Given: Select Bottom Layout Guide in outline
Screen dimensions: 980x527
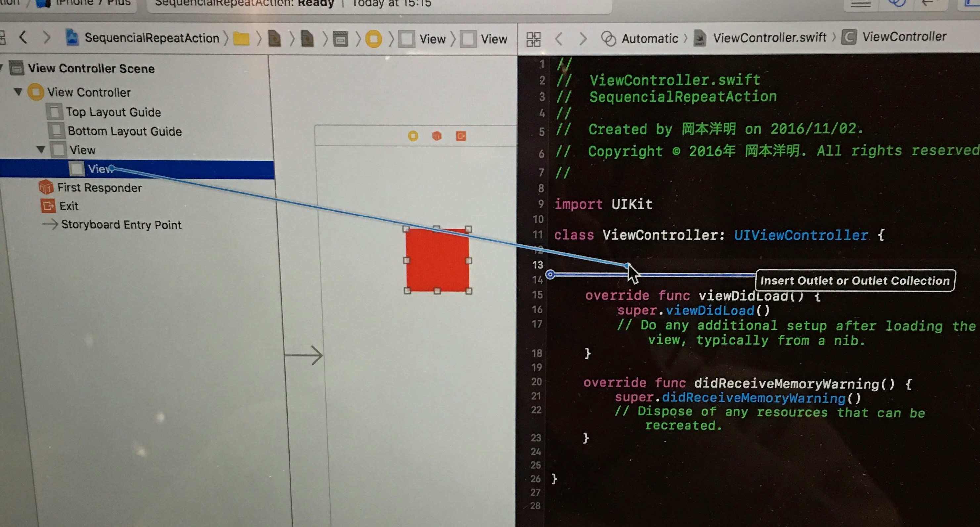Looking at the screenshot, I should tap(124, 131).
